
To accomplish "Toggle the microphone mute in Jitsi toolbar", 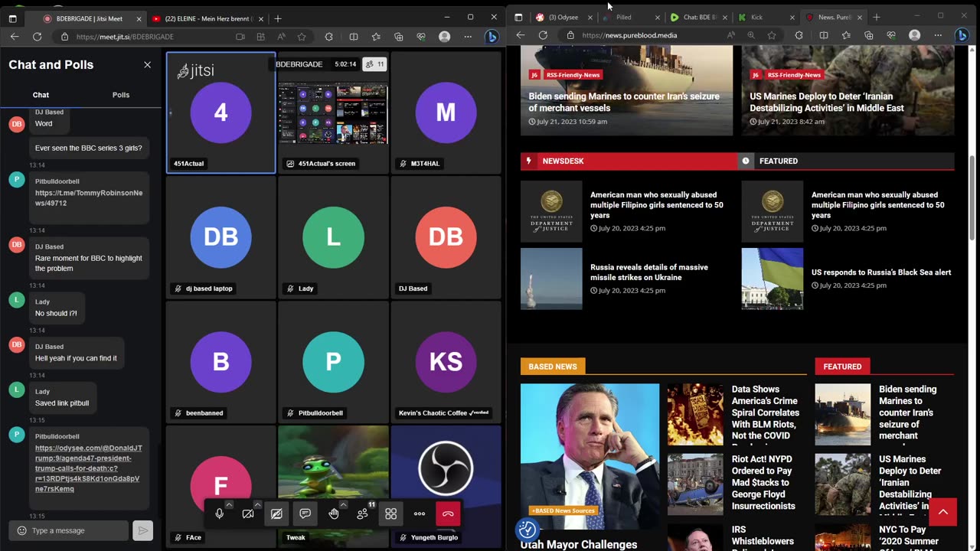I will [x=219, y=514].
